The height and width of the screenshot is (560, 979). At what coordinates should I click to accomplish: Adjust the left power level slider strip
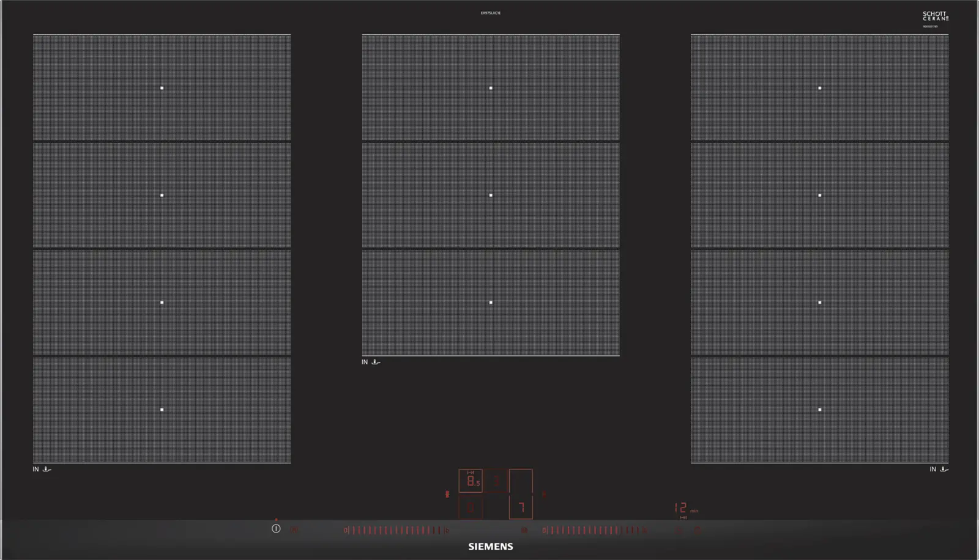point(396,531)
